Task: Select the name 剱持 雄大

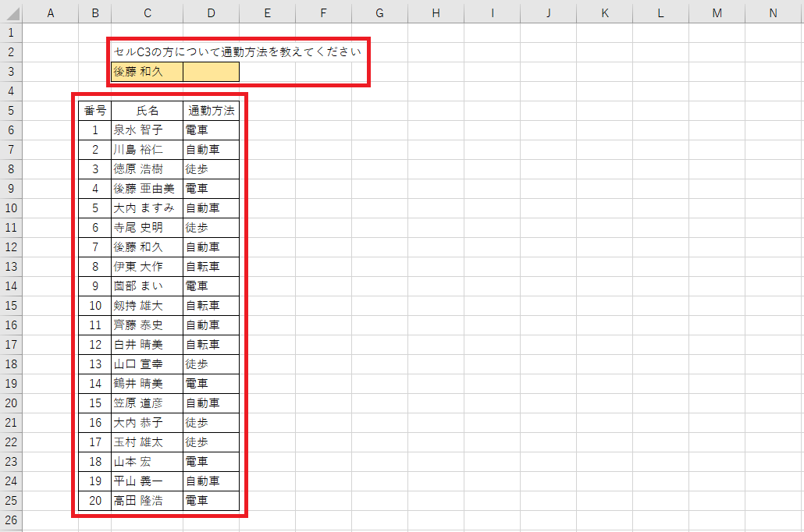Action: [x=138, y=306]
